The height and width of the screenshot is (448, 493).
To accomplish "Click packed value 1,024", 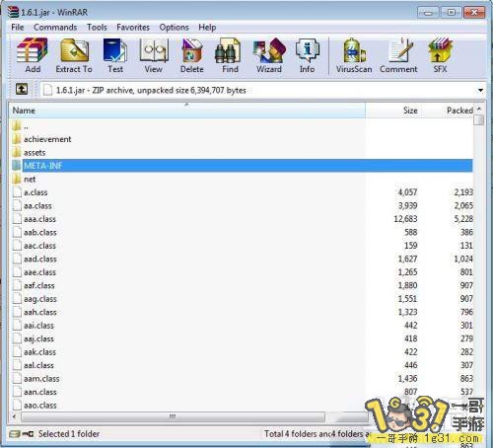I will pyautogui.click(x=463, y=259).
